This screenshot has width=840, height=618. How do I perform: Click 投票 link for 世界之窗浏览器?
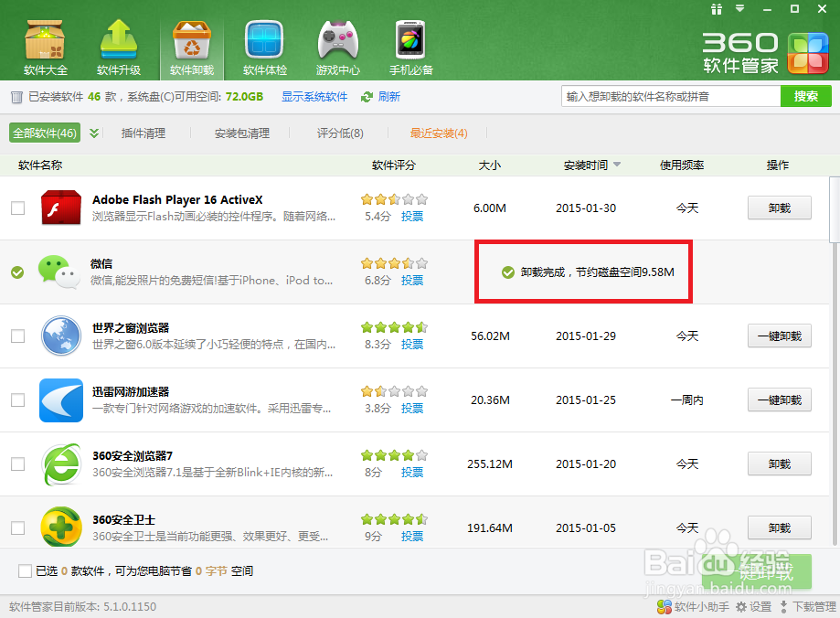point(412,344)
